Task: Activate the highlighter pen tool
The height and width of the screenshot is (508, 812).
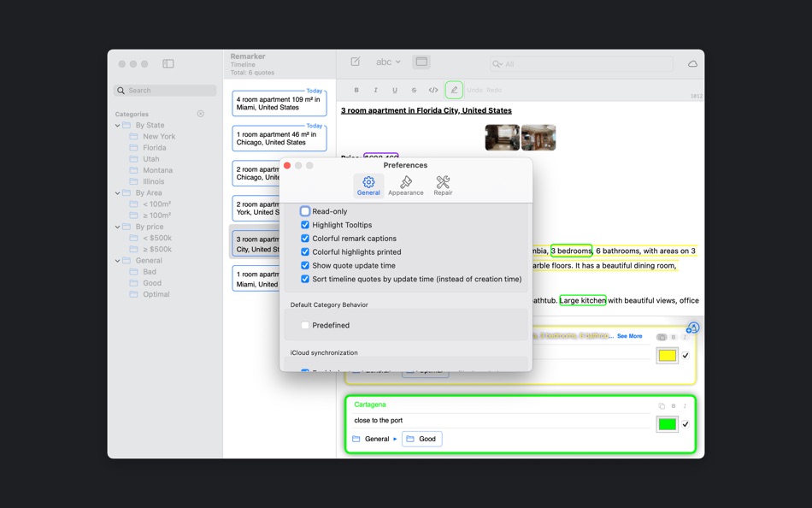Action: point(454,90)
